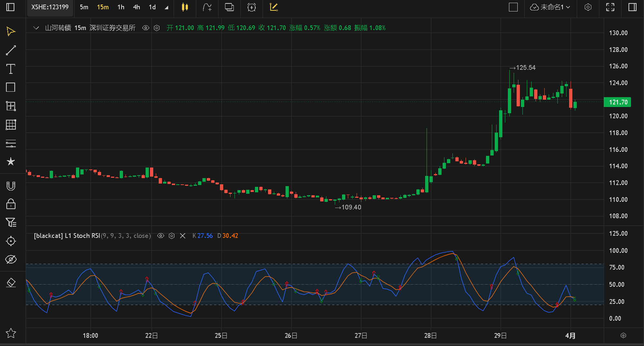
Task: Select the grid pattern tool
Action: click(11, 125)
